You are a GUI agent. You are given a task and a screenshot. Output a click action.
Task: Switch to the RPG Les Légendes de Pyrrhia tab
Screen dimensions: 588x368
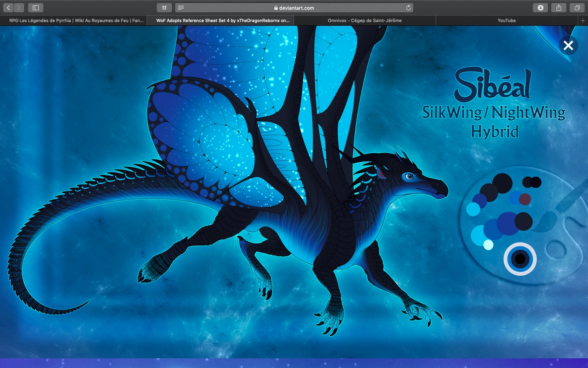tap(76, 20)
